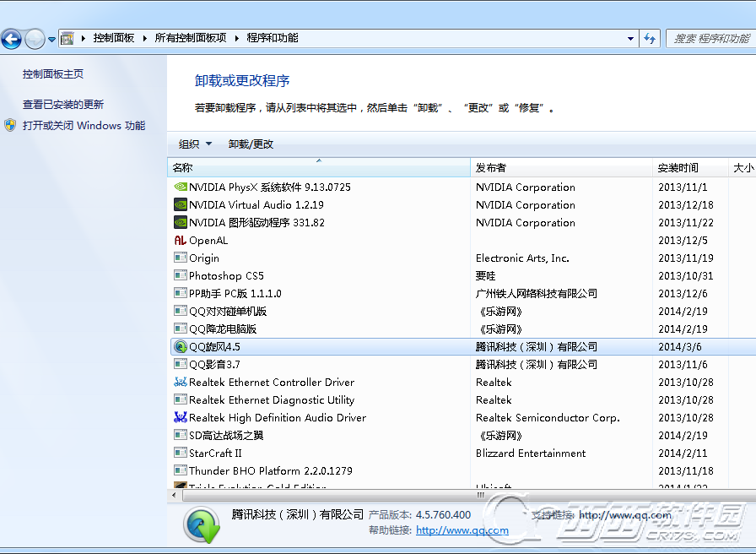Click the OpenAL program icon
The width and height of the screenshot is (756, 554).
[181, 241]
